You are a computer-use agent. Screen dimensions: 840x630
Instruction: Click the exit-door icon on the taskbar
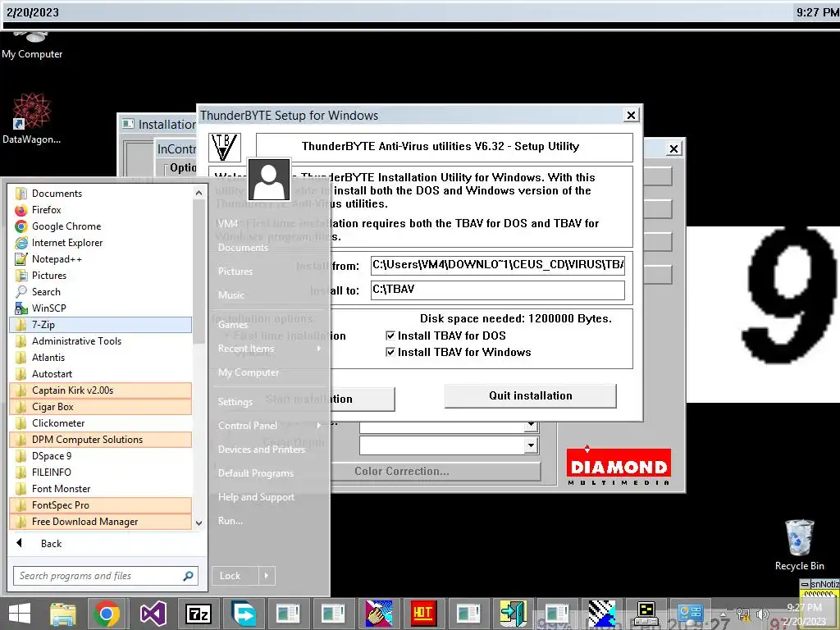click(x=514, y=614)
